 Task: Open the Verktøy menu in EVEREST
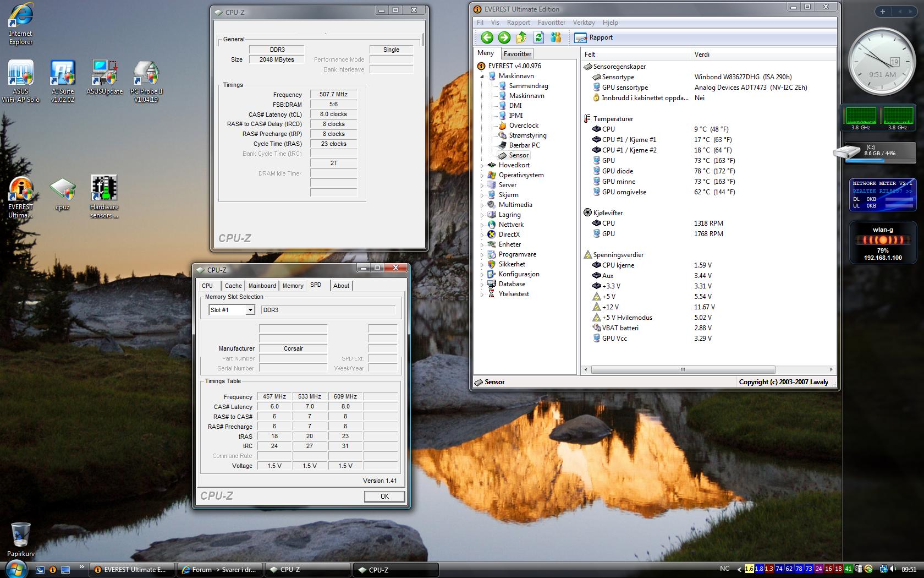[x=584, y=23]
